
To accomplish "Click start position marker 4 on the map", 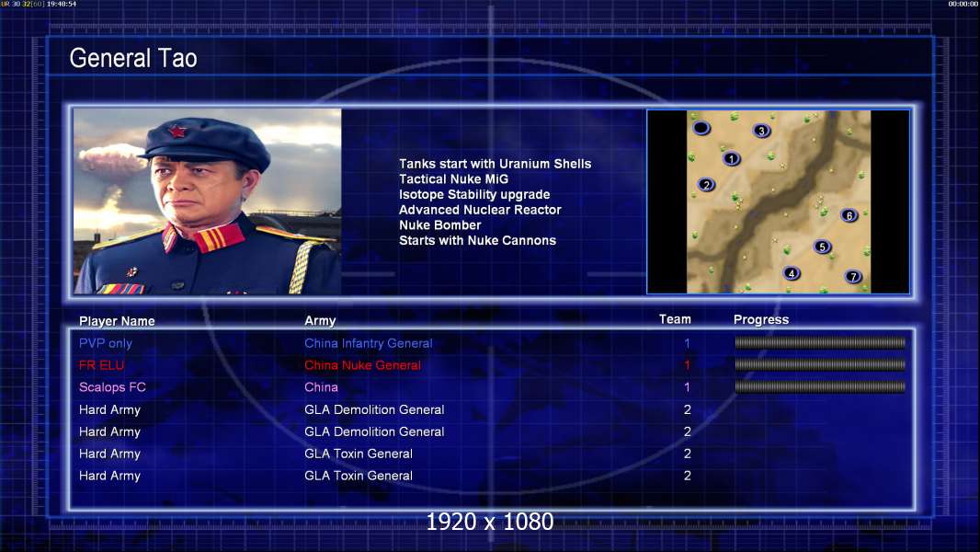I will [792, 273].
